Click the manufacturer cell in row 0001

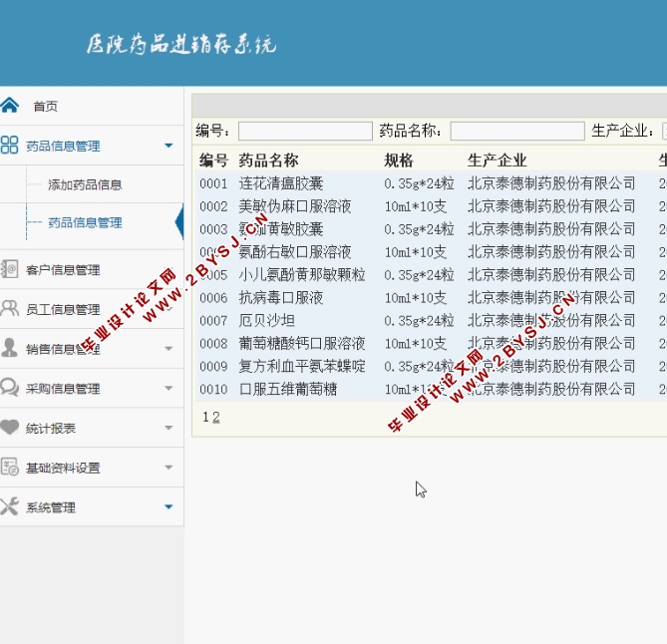[x=551, y=183]
